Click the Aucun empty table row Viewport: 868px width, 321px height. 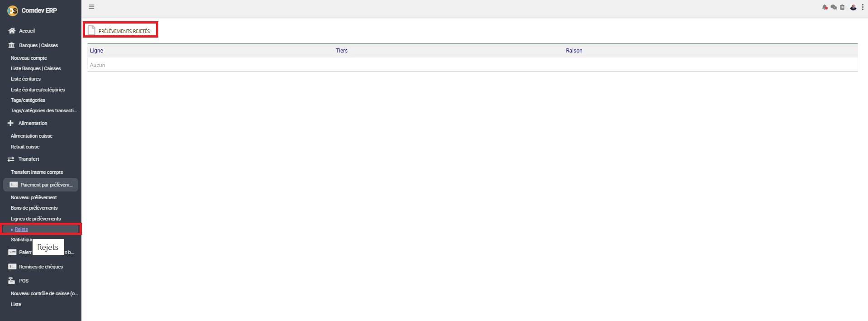click(473, 65)
